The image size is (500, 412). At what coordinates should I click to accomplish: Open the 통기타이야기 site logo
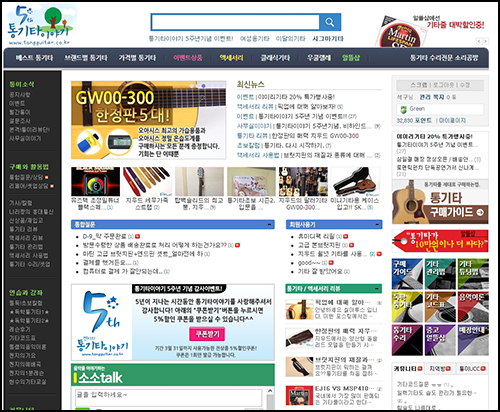39,26
